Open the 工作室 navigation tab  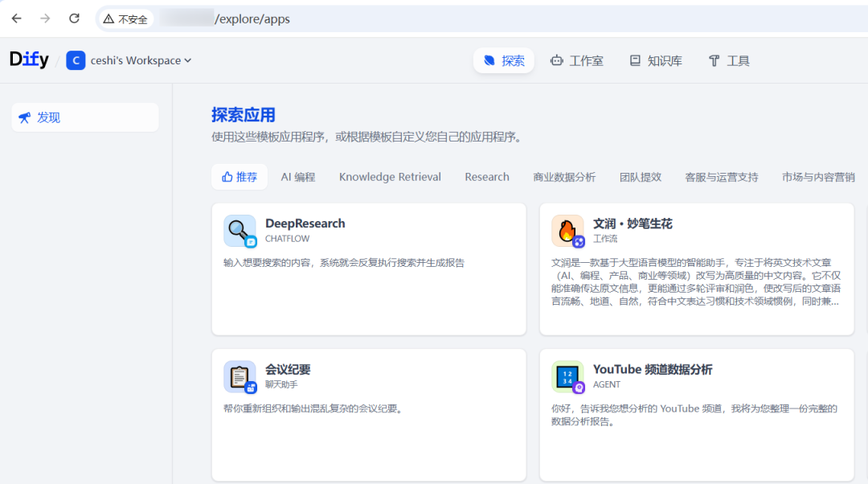[x=577, y=61]
